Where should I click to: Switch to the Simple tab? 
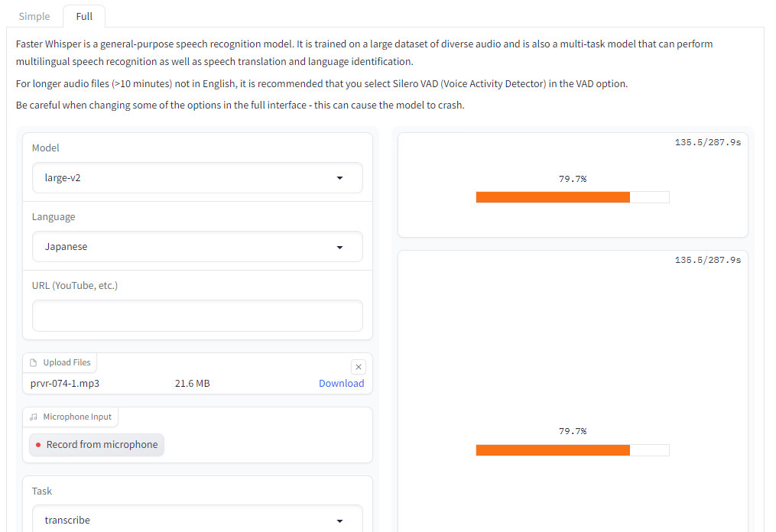click(x=34, y=16)
